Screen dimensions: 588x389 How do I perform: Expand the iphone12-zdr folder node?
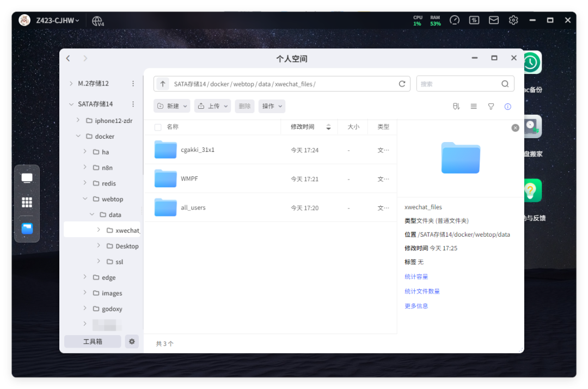78,120
